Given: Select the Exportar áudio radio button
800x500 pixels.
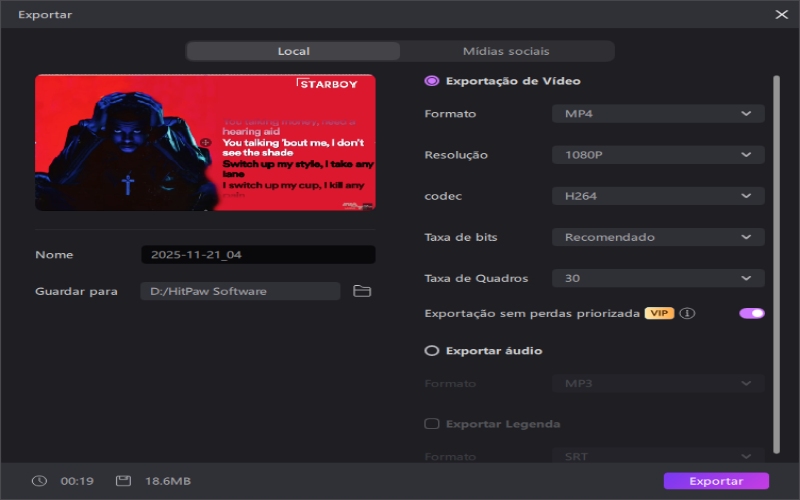Looking at the screenshot, I should click(x=432, y=351).
